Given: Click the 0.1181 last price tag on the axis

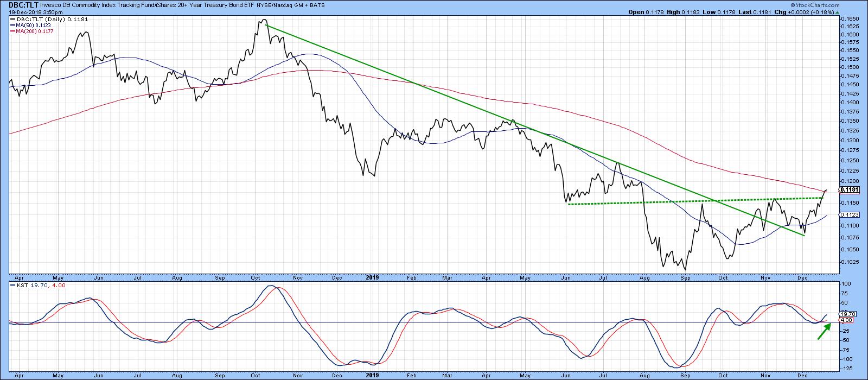Looking at the screenshot, I should click(848, 189).
